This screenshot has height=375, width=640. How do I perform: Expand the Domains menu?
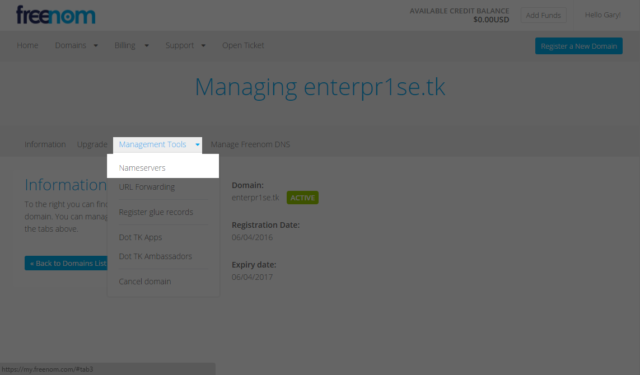[76, 45]
